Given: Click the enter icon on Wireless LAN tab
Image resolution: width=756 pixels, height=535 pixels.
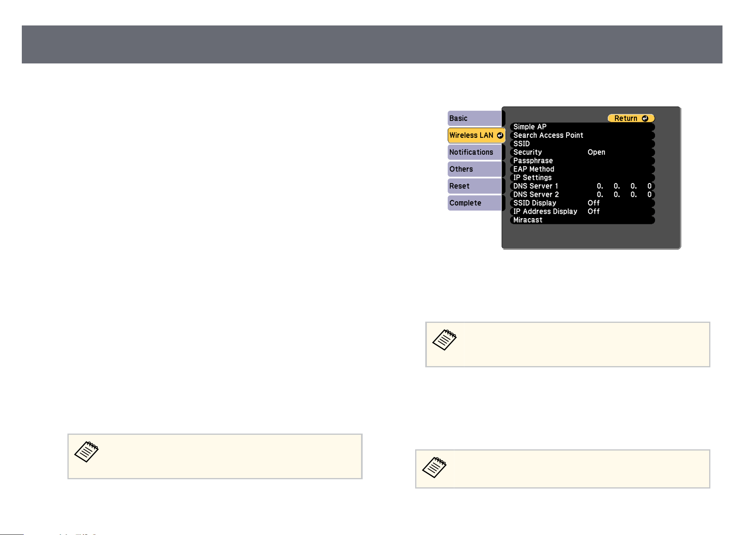Looking at the screenshot, I should (x=500, y=135).
